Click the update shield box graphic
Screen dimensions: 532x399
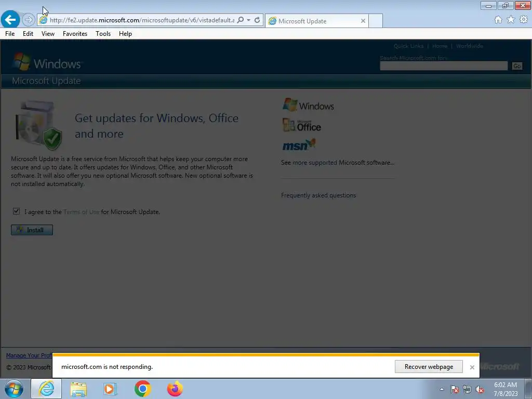(38, 125)
